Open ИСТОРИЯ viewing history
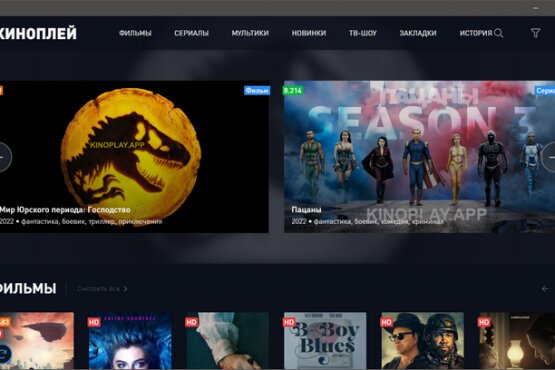 tap(476, 33)
